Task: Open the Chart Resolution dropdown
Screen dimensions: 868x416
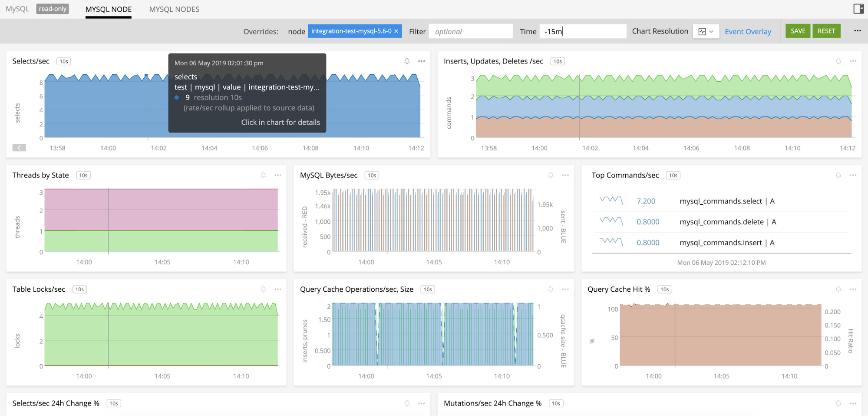Action: click(706, 31)
